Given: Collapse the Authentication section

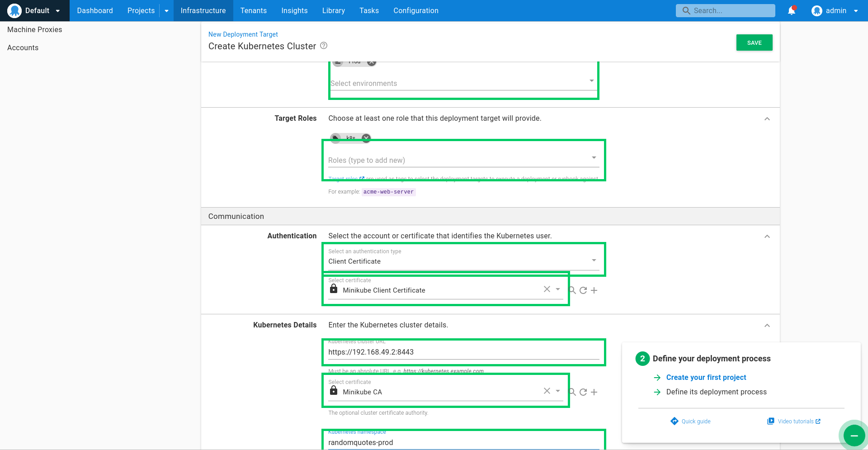Looking at the screenshot, I should coord(767,237).
